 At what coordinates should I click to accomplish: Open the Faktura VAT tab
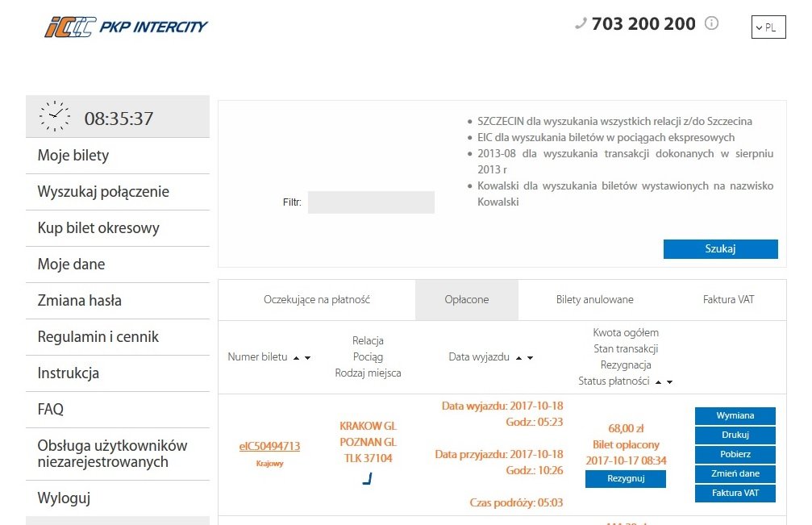(729, 300)
